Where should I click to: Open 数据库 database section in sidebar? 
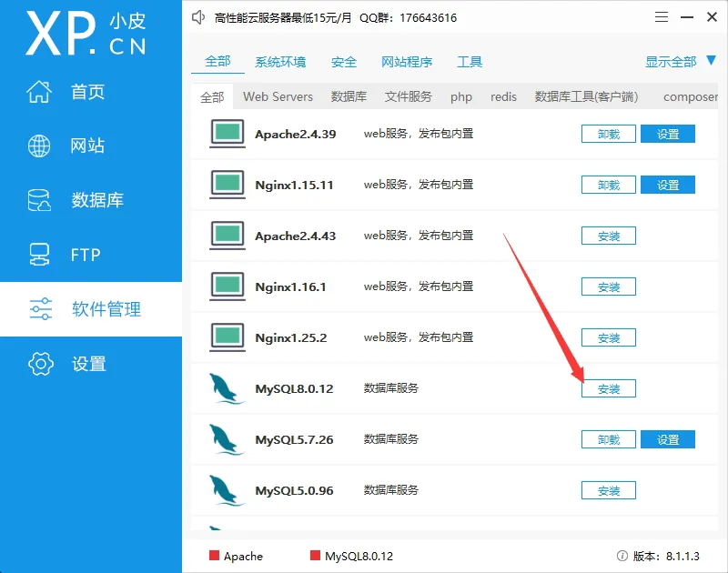click(96, 200)
